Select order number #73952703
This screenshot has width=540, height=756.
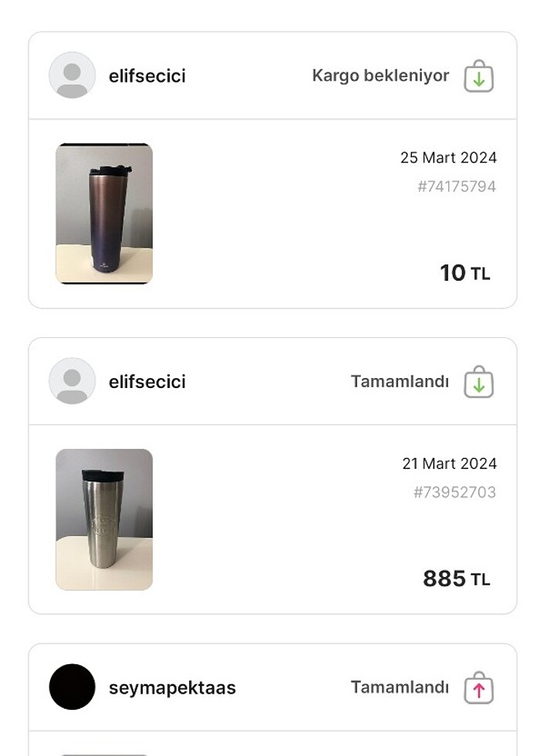pos(455,492)
